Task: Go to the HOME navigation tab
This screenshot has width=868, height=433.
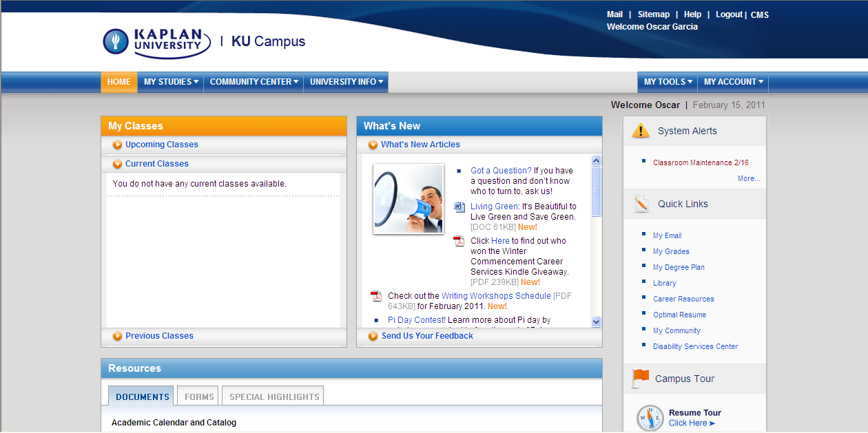Action: click(x=119, y=82)
